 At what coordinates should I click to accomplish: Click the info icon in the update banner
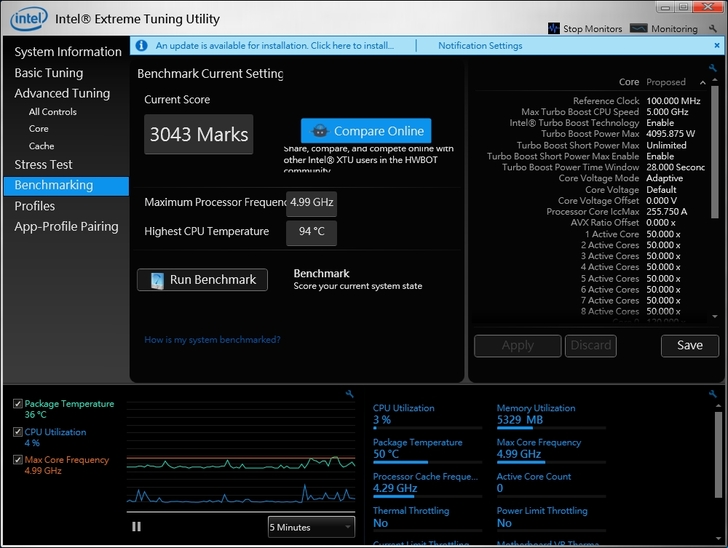point(142,46)
